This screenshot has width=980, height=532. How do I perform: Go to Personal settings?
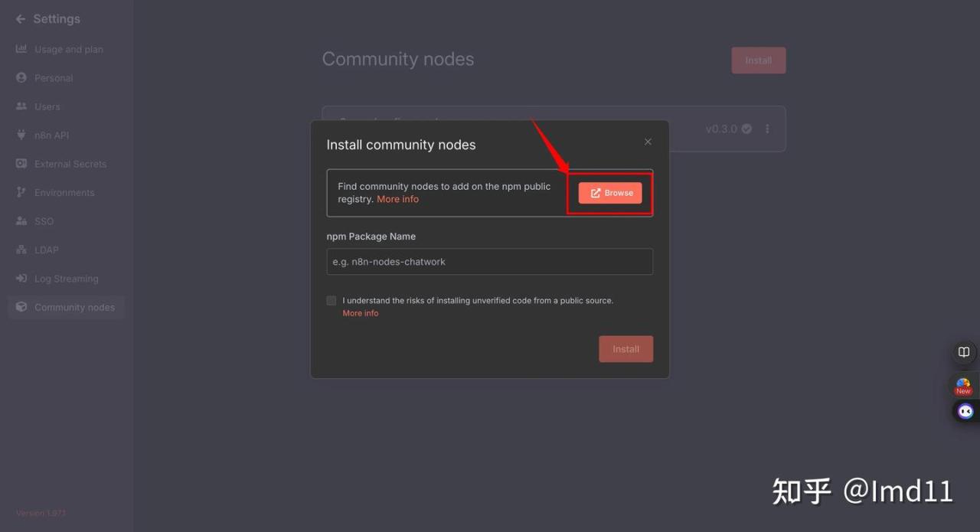[x=54, y=78]
